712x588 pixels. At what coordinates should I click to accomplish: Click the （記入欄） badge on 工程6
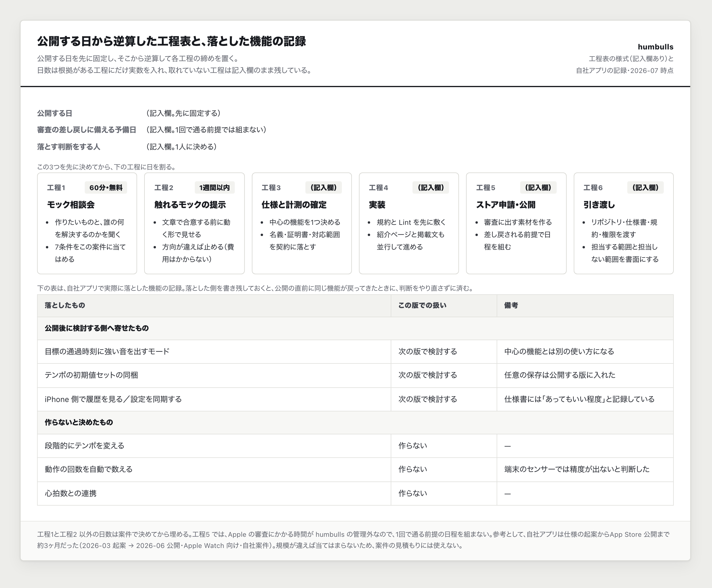(645, 188)
